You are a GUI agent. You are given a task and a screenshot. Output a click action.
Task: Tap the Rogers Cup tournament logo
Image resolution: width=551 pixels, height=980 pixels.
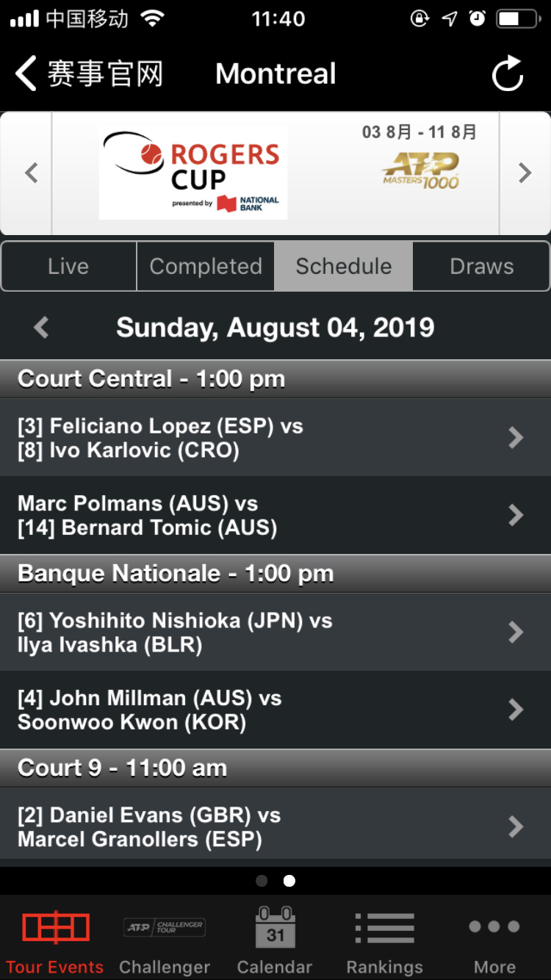193,173
